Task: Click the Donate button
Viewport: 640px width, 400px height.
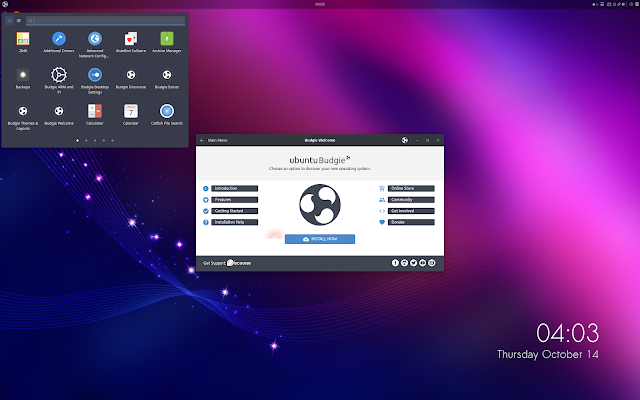Action: point(411,222)
